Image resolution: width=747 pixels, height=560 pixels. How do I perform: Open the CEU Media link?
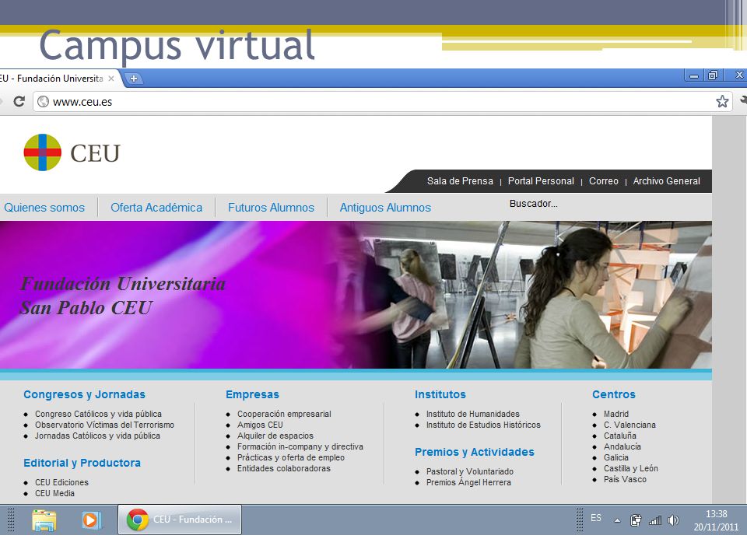point(54,493)
